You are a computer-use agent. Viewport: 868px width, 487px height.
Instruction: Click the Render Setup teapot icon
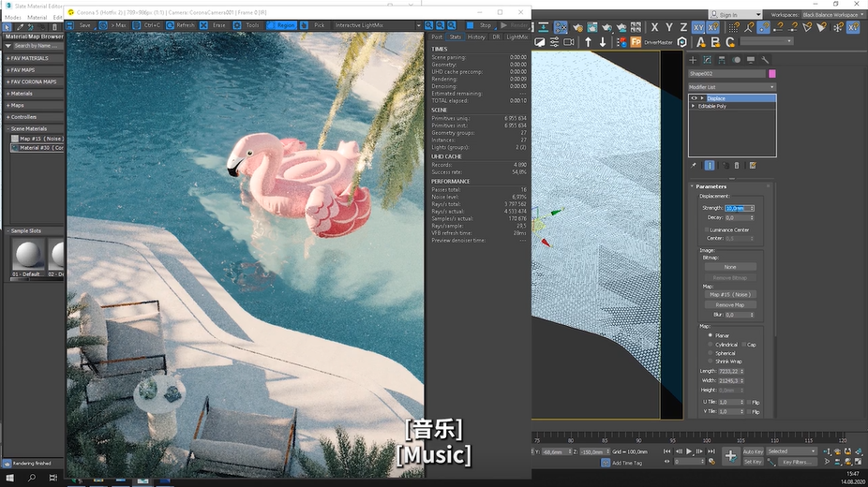tap(578, 27)
